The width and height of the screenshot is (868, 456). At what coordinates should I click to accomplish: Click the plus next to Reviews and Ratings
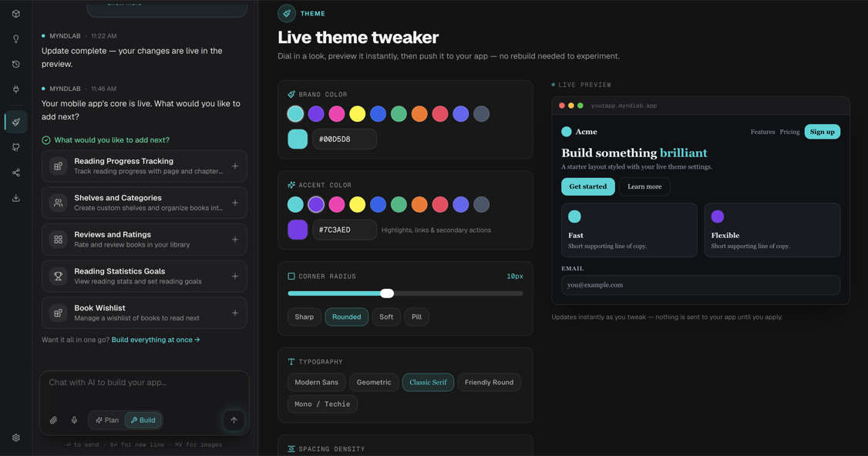point(235,240)
